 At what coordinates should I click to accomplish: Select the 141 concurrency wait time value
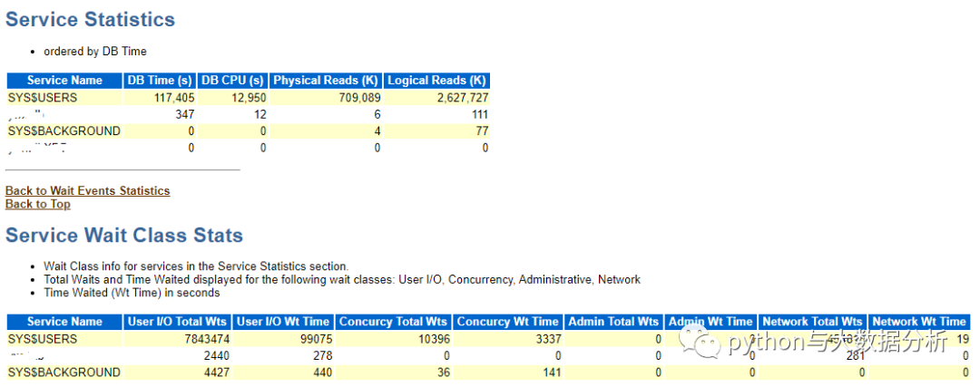[552, 372]
